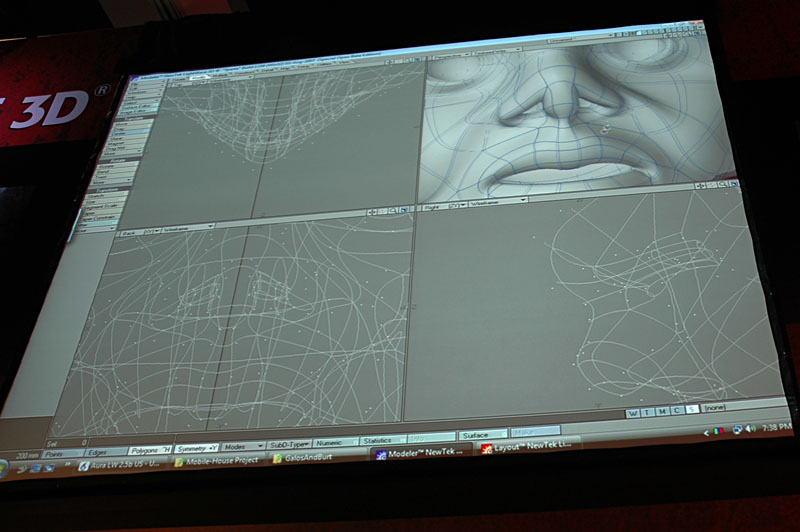This screenshot has height=532, width=800.
Task: Maximize the Back wireframe viewport
Action: coord(404,211)
